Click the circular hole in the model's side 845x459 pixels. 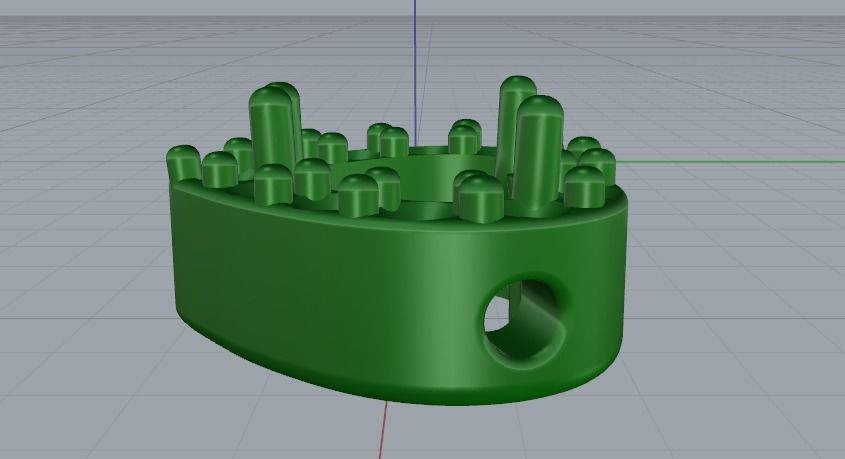tap(525, 323)
